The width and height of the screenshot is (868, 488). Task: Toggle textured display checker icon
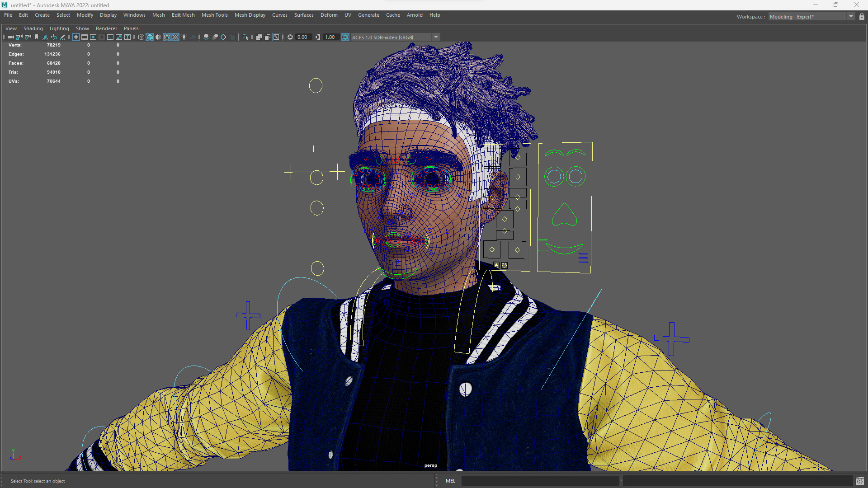coord(175,37)
